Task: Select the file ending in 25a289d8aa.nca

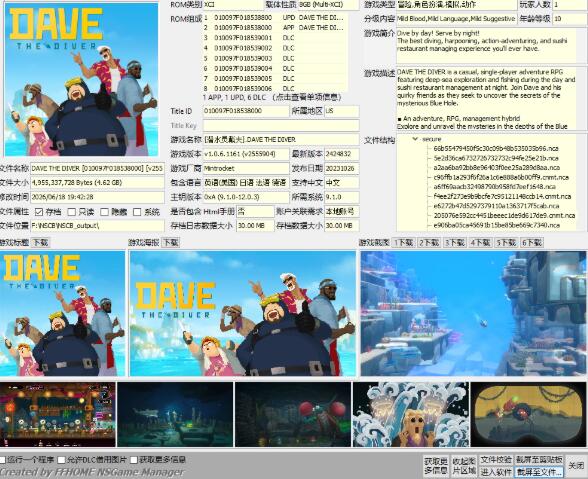Action: 496,168
